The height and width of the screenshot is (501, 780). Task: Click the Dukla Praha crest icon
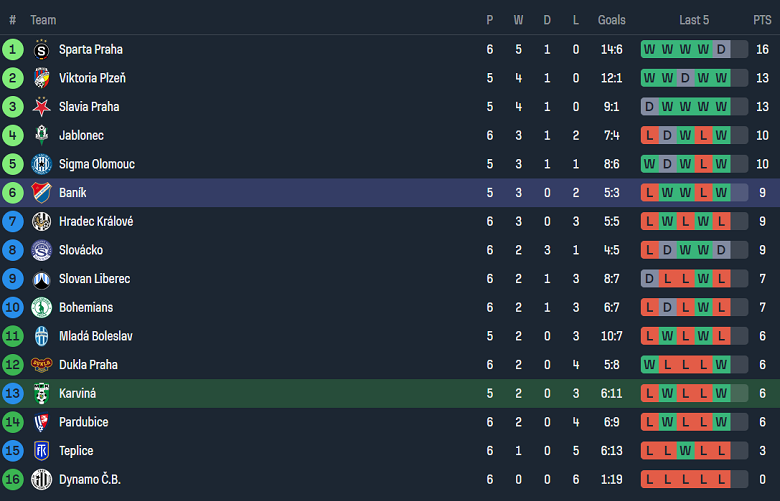tap(41, 365)
